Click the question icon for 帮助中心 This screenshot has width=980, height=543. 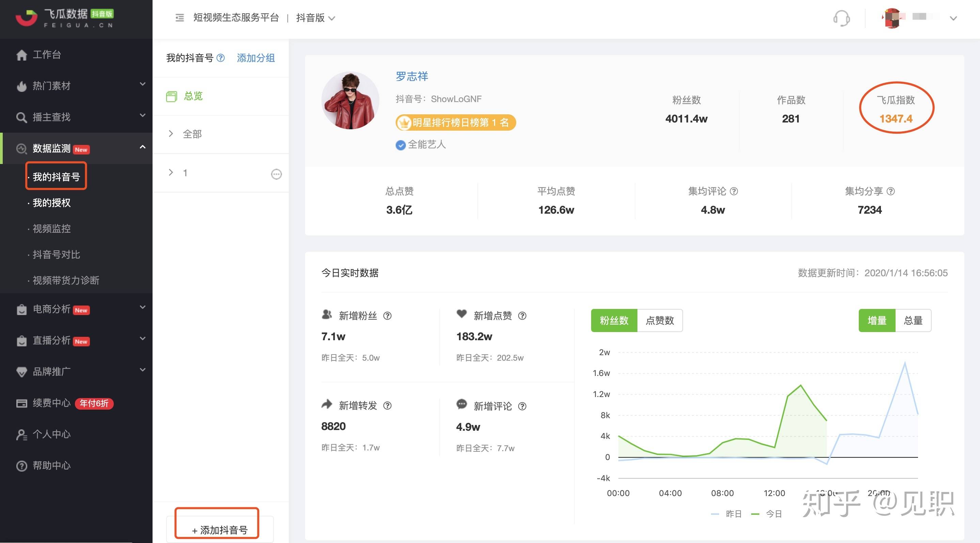pyautogui.click(x=22, y=466)
